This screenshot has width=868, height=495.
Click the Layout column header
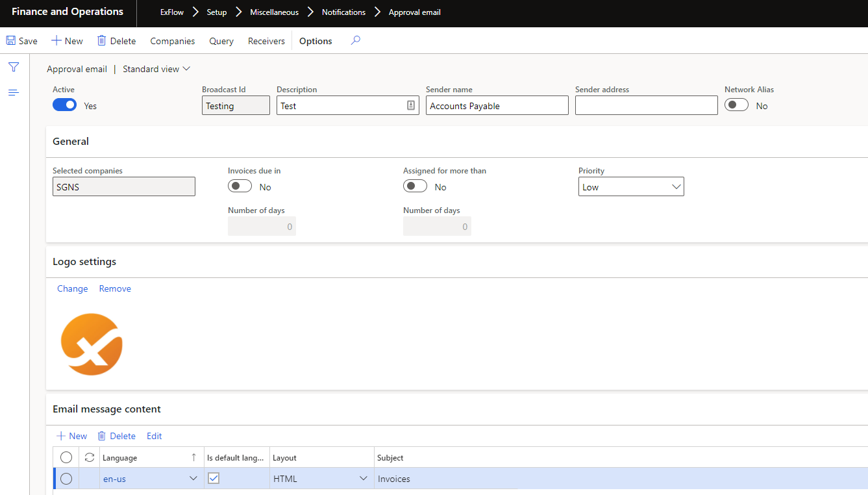[322, 457]
